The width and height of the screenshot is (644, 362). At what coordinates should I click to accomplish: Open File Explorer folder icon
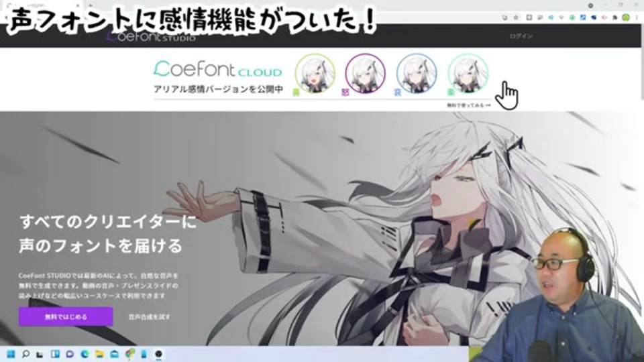(99, 354)
